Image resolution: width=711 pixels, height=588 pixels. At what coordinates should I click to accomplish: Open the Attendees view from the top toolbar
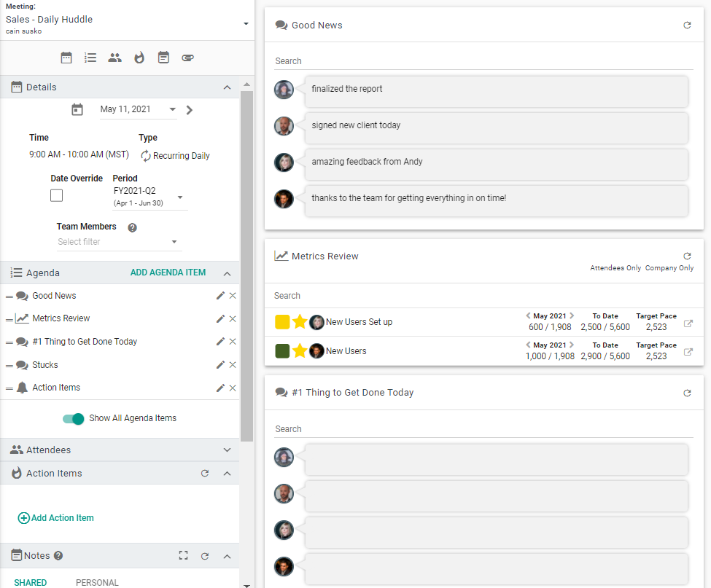click(x=114, y=58)
